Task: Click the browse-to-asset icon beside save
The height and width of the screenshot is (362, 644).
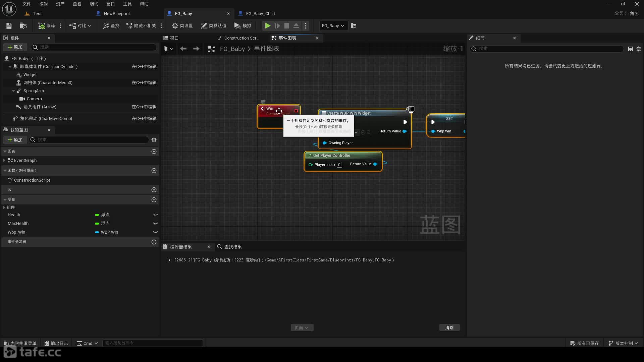Action: click(x=23, y=26)
